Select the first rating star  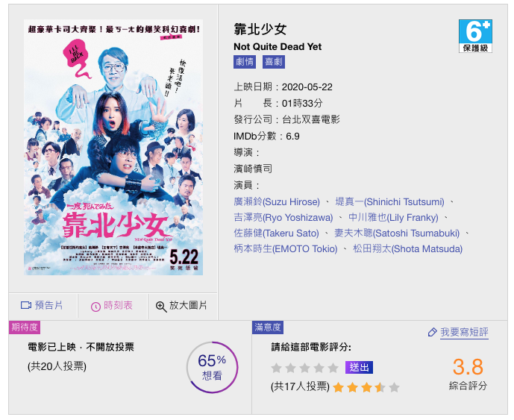point(277,368)
